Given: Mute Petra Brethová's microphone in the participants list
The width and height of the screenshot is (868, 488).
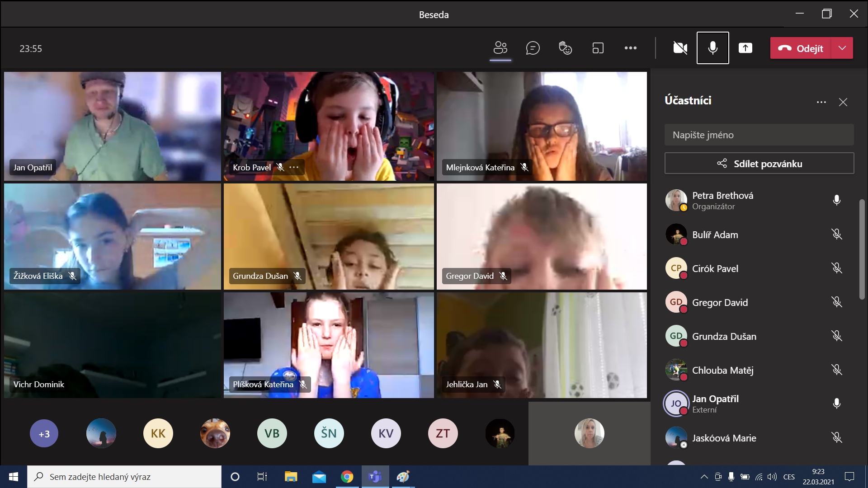Looking at the screenshot, I should pyautogui.click(x=836, y=200).
